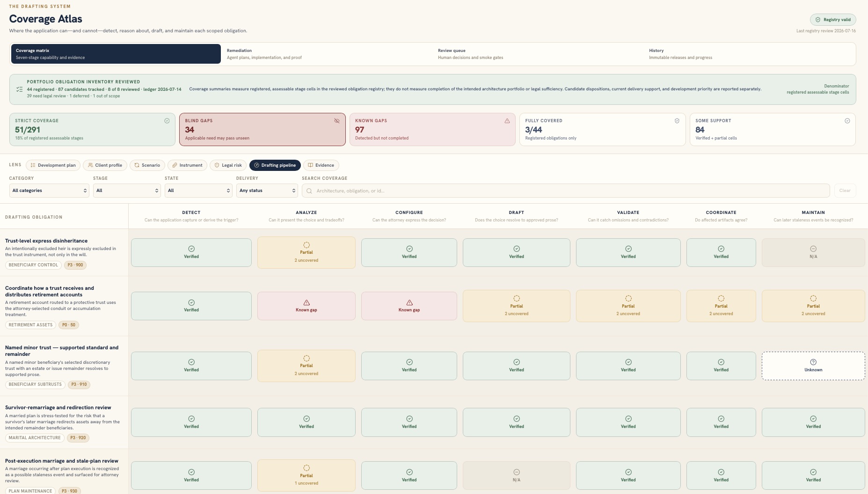Image resolution: width=868 pixels, height=494 pixels.
Task: Open the Known gaps 97 card
Action: point(432,129)
